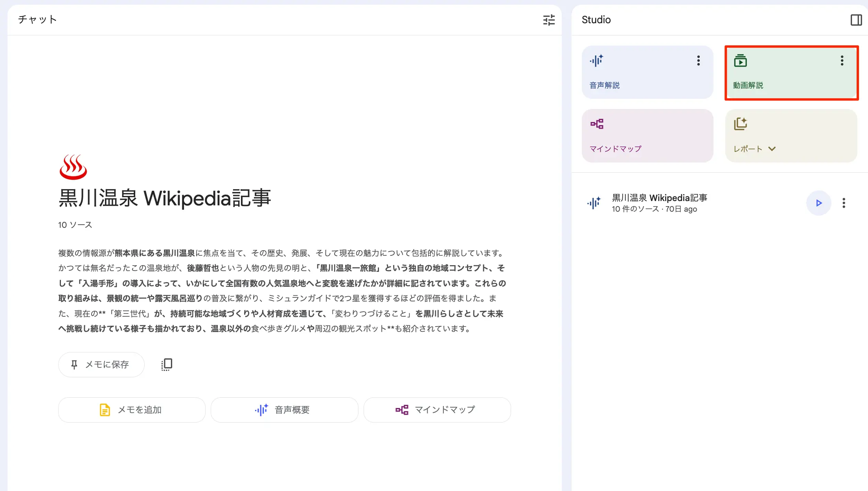
Task: Open the 動画解説 card
Action: coord(791,72)
